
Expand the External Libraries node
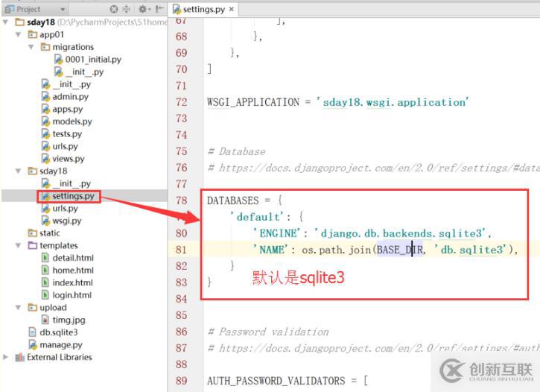[5, 357]
